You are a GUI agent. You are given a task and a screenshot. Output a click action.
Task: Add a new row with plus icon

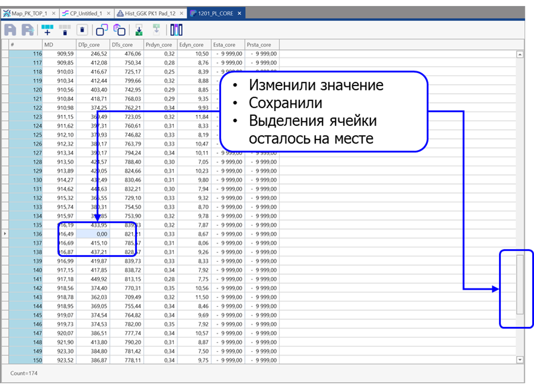coord(47,30)
